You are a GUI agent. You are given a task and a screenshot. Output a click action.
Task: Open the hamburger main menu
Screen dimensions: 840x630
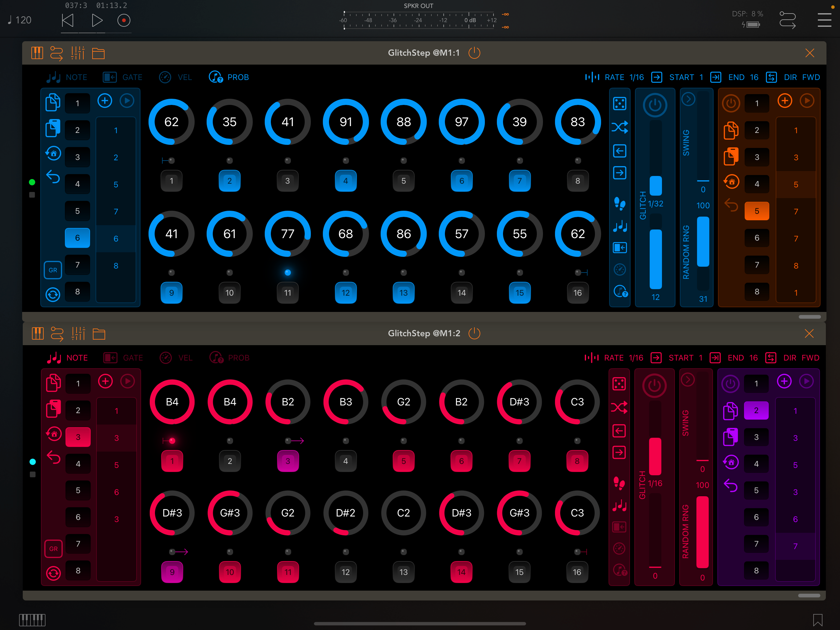(x=824, y=20)
